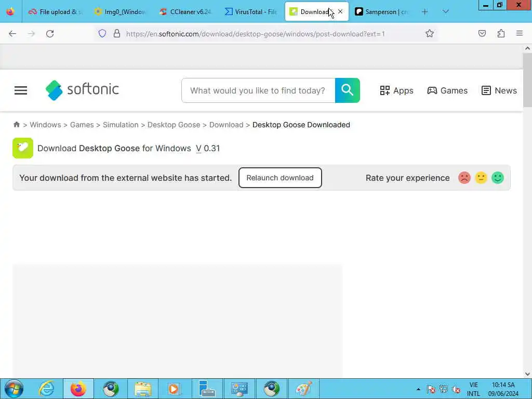Open Paint from the taskbar
The height and width of the screenshot is (399, 532).
coord(303,389)
